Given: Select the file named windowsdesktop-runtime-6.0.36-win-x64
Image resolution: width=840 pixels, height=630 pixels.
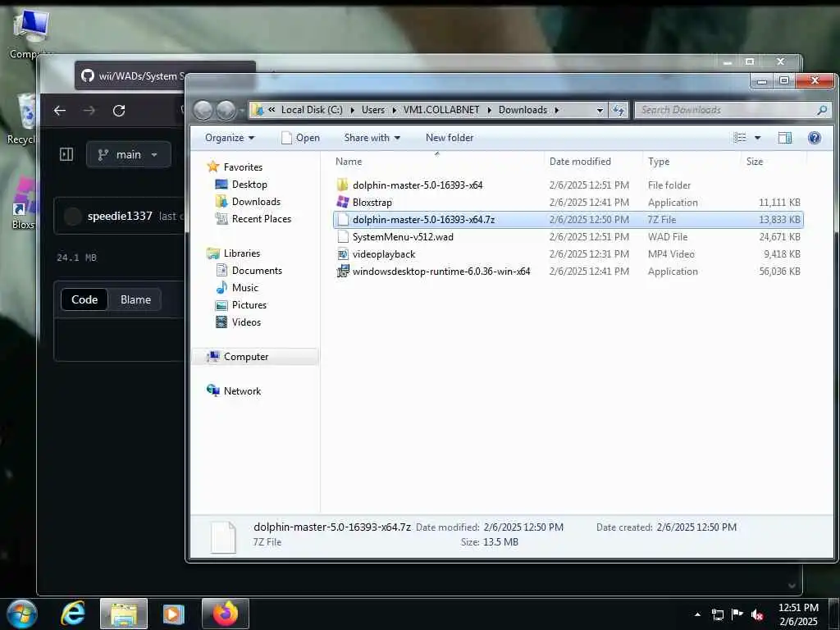Looking at the screenshot, I should click(x=441, y=271).
